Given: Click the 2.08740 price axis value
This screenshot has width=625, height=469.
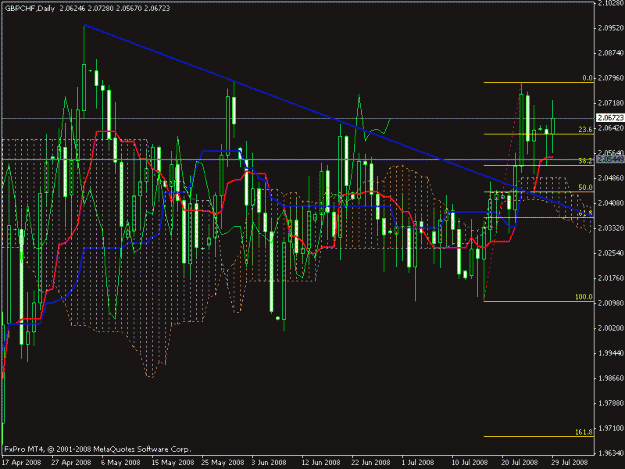Looking at the screenshot, I should click(x=611, y=53).
